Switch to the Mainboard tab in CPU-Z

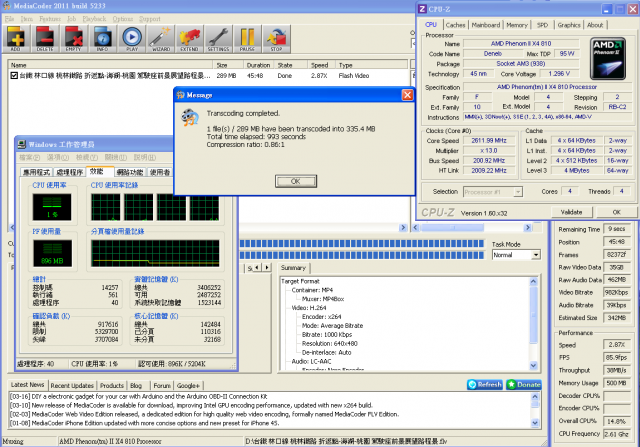click(x=486, y=25)
